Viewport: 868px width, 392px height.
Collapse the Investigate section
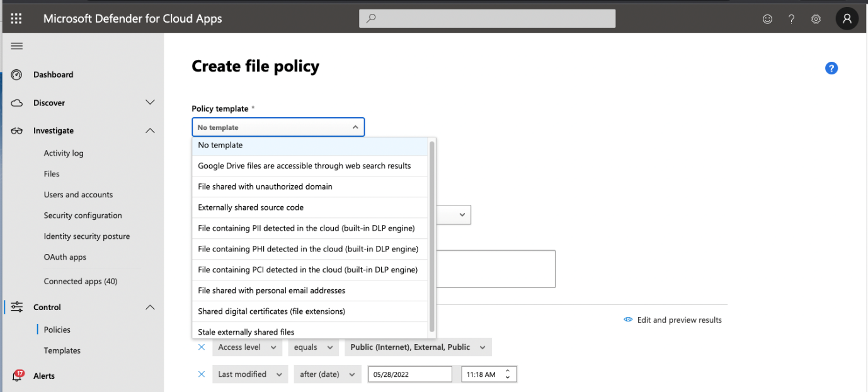click(x=150, y=130)
